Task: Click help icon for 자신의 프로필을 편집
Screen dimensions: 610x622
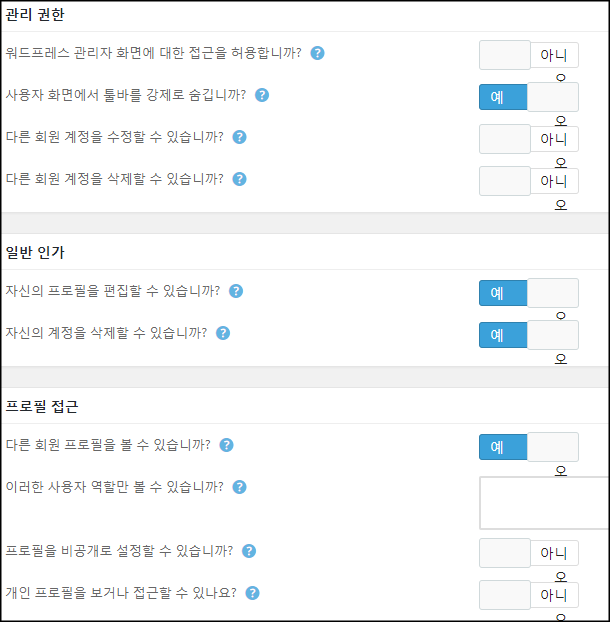Action: (236, 291)
